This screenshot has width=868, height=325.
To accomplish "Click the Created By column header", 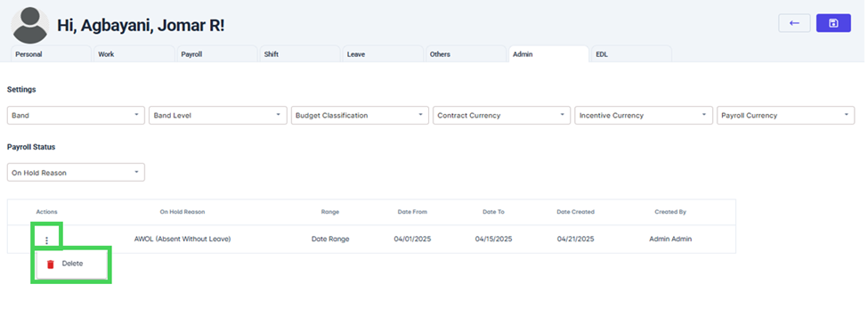I will (x=670, y=212).
